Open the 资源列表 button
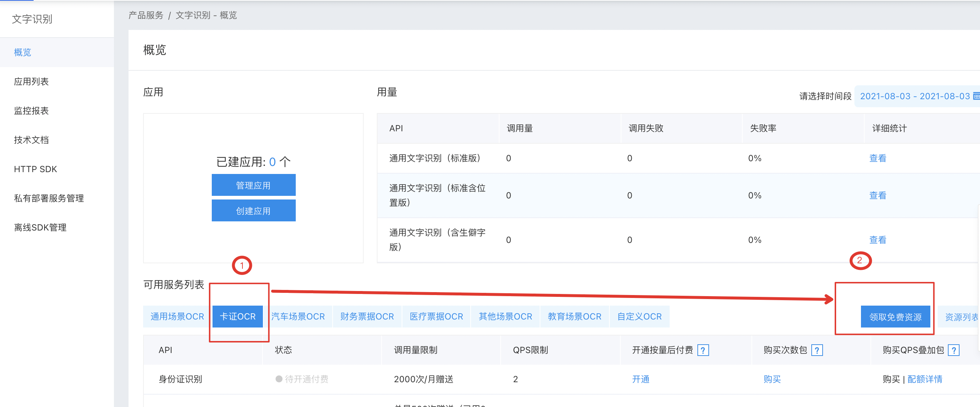Image resolution: width=980 pixels, height=407 pixels. (959, 317)
